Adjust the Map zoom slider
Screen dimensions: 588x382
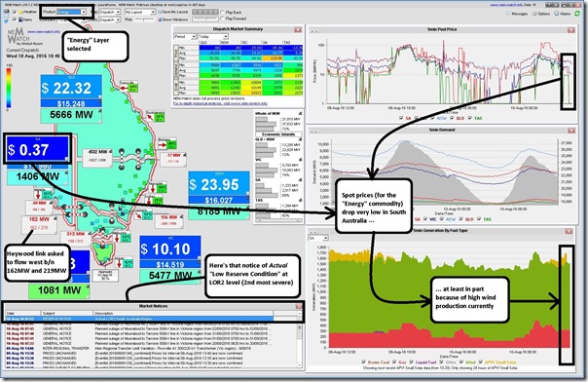click(x=144, y=19)
